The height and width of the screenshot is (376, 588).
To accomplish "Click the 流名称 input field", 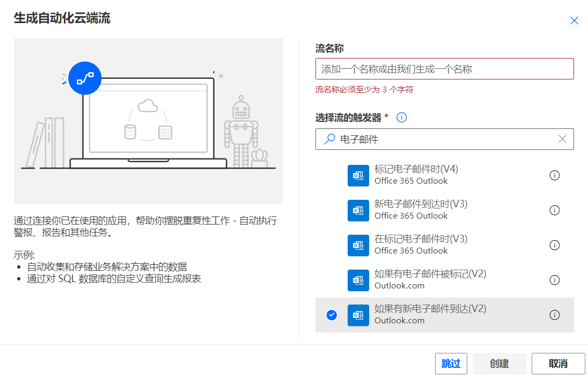I will (444, 69).
